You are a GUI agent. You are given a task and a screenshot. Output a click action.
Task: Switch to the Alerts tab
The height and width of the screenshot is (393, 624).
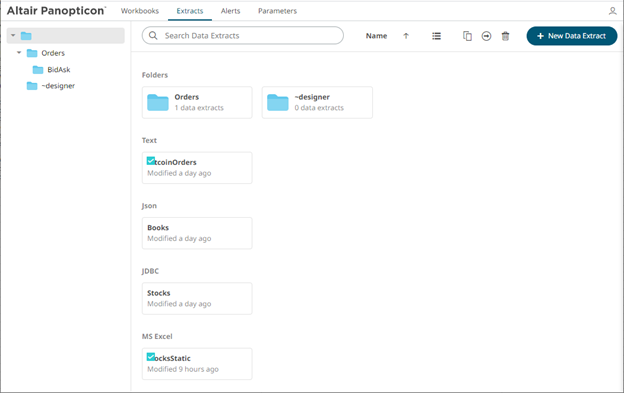point(230,11)
